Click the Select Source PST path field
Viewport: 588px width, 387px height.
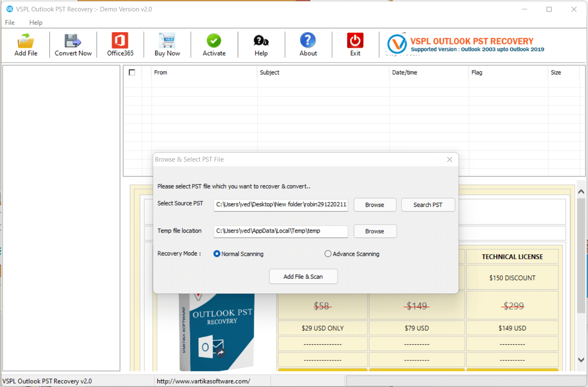pyautogui.click(x=281, y=204)
